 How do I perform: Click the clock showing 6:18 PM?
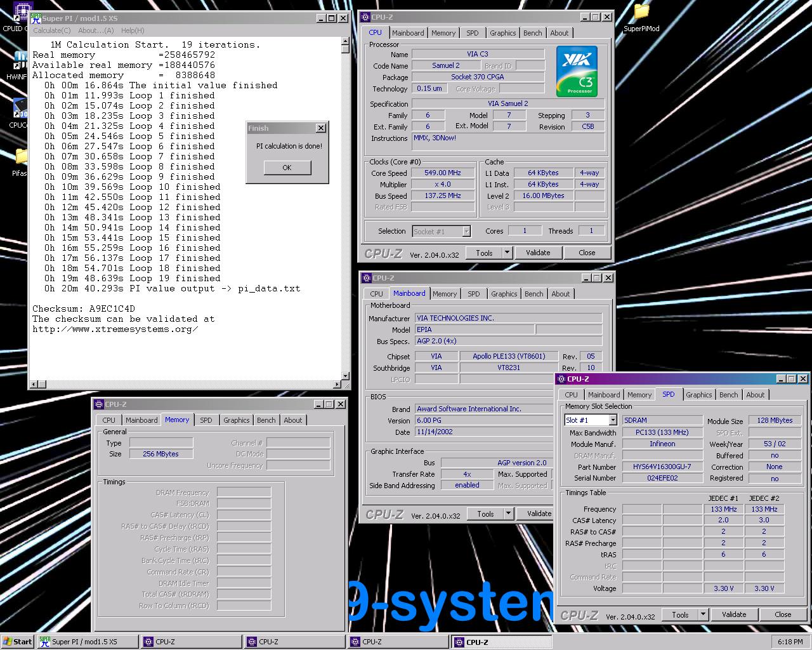point(790,642)
